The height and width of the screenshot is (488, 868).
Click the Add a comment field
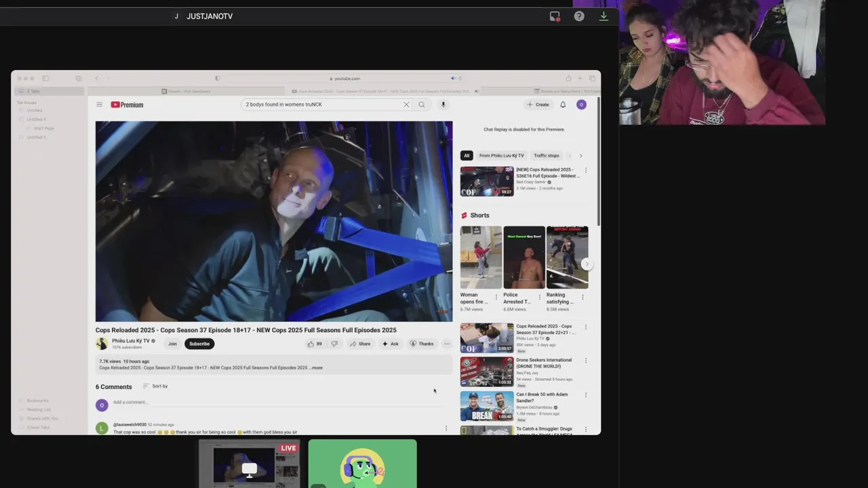point(278,403)
